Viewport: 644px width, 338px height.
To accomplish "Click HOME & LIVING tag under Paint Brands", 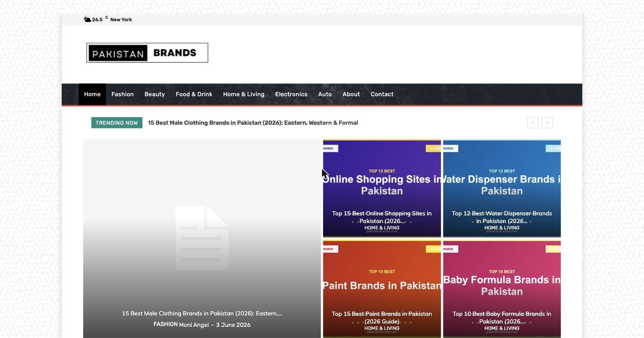I will 382,328.
